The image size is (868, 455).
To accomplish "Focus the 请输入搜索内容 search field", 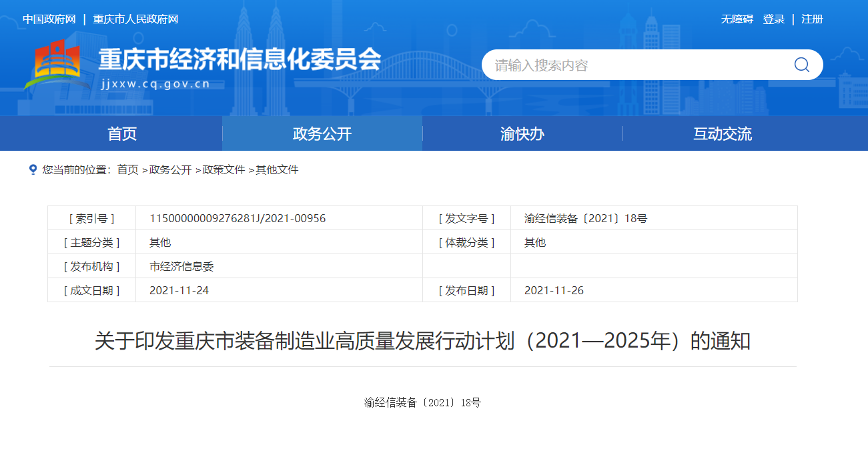I will click(634, 65).
